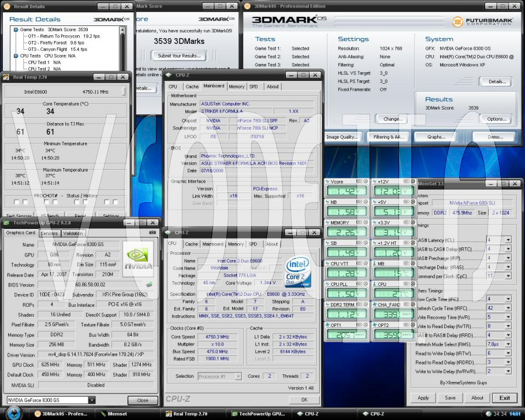This screenshot has width=525, height=420.
Task: Open settings icon on the NB monitor
Action: pos(359,202)
